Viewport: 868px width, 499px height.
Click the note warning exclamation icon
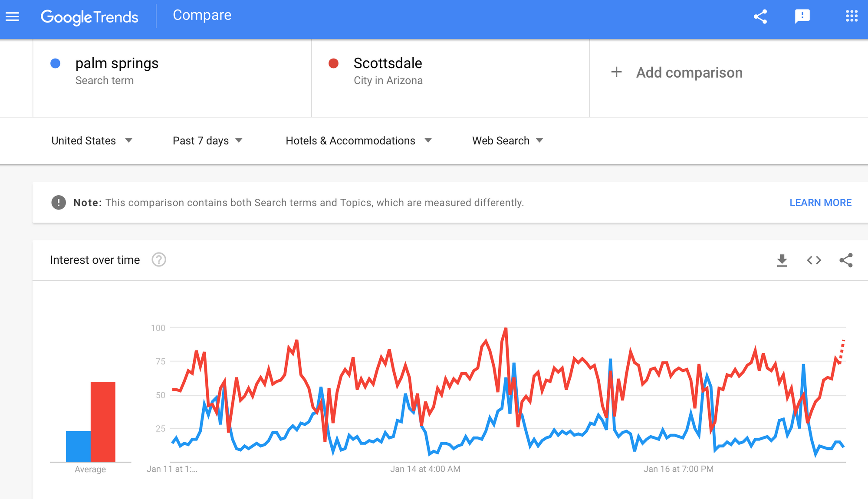pos(59,203)
